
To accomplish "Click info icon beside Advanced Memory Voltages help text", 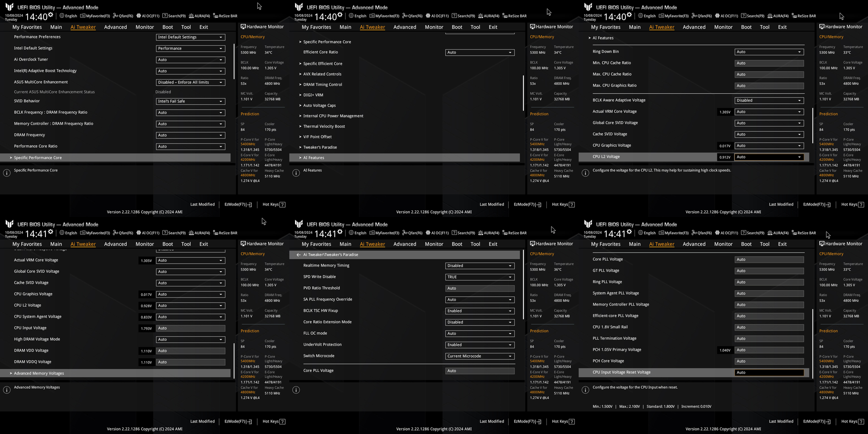I will point(7,390).
